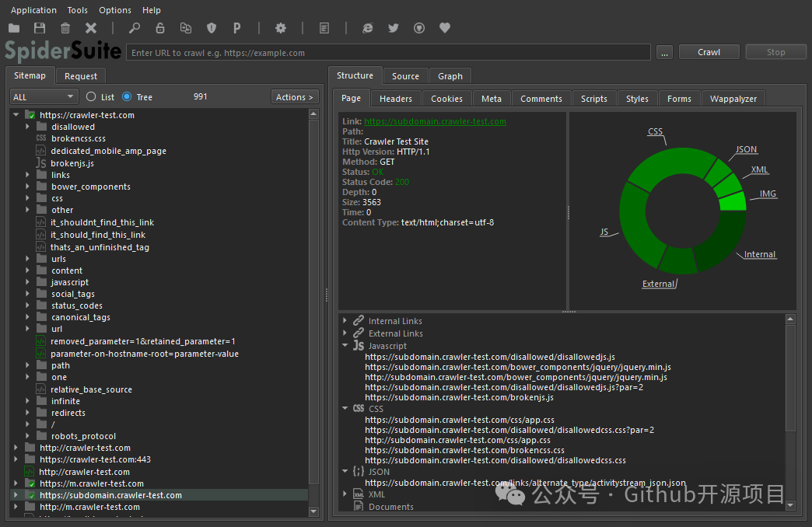
Task: Toggle the checkmark on https://subdomain.crawler-test.com
Action: (31, 495)
